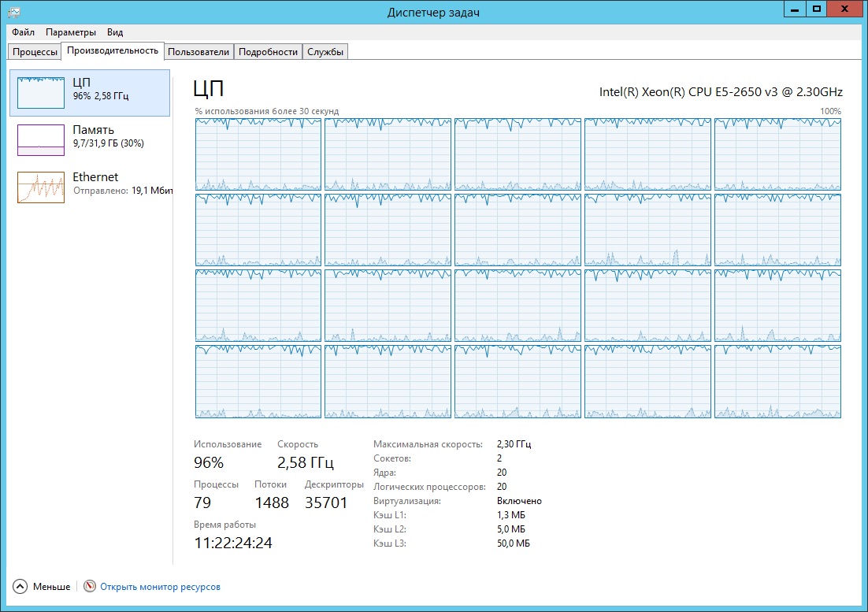
Task: Select the Память graph thumbnail in sidebar
Action: (x=41, y=140)
